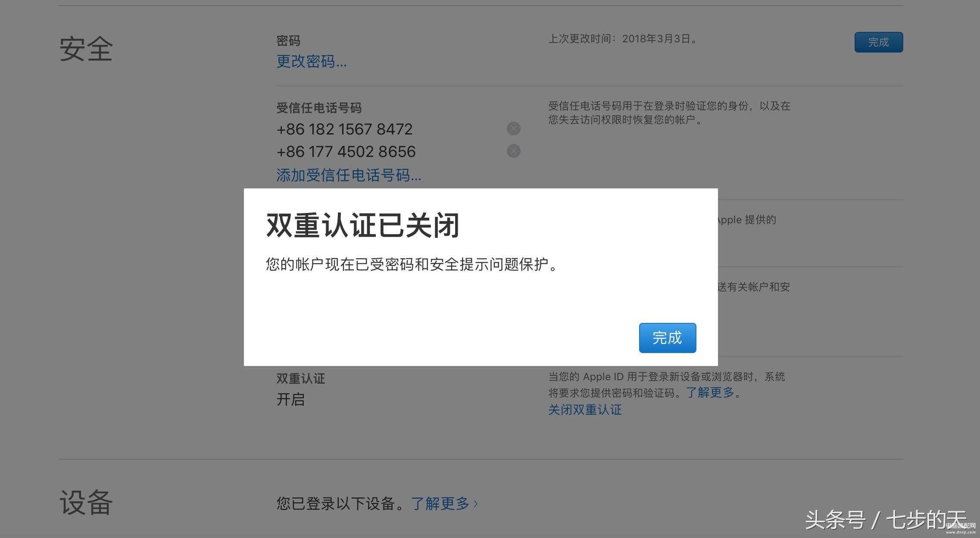Remove trusted number +86 182 1567 8472
The image size is (980, 538).
pyautogui.click(x=513, y=128)
